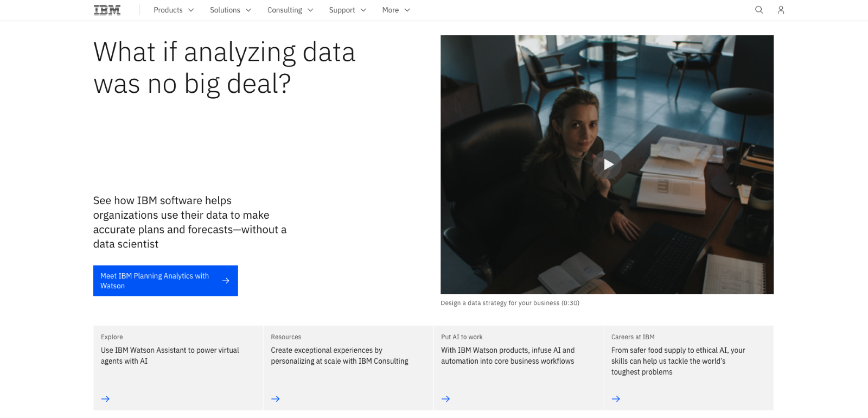The width and height of the screenshot is (868, 418).
Task: Click Meet IBM Planning Analytics with Watson
Action: (x=165, y=281)
